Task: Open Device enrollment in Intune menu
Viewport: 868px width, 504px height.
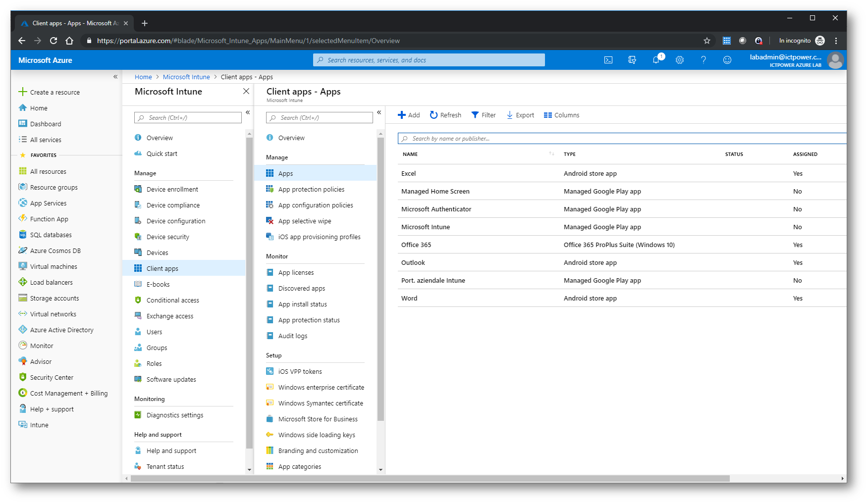Action: (x=166, y=189)
